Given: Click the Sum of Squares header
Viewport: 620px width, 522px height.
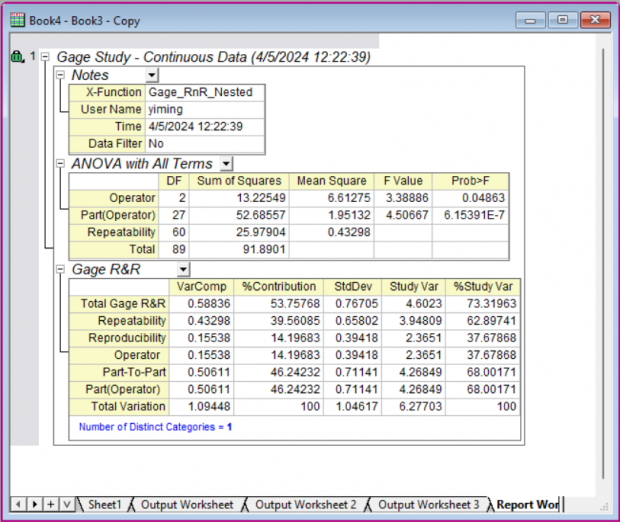Looking at the screenshot, I should coord(239,181).
